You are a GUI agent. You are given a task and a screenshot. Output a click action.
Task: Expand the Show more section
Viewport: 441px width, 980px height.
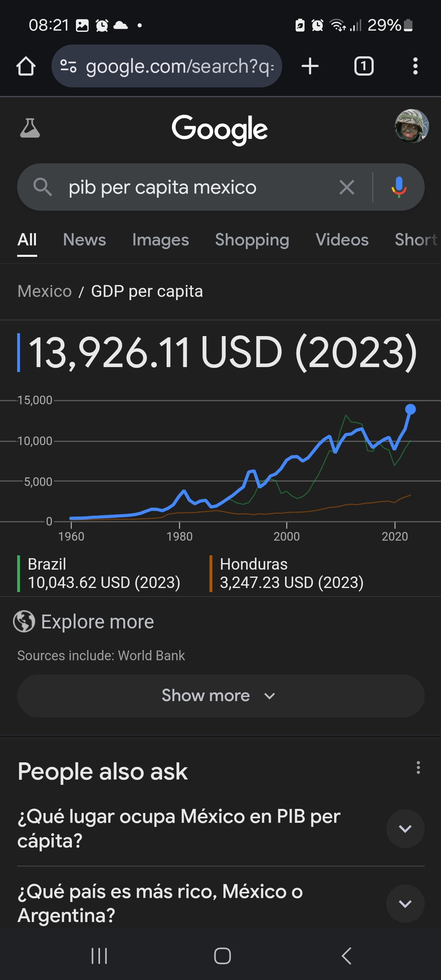tap(220, 696)
